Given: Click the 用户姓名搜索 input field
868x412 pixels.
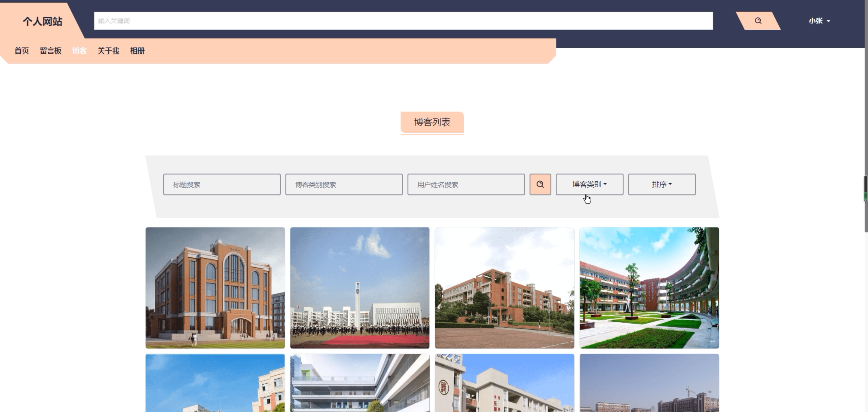Looking at the screenshot, I should click(466, 184).
